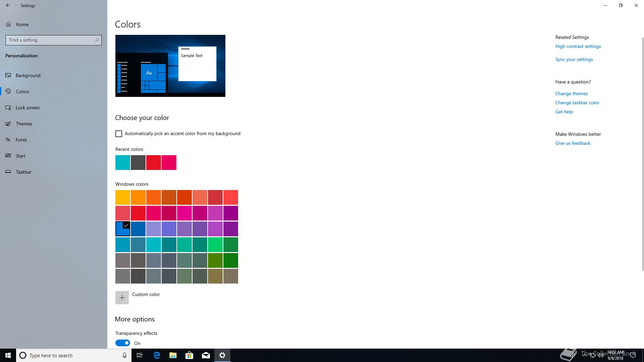Click the search magnifier in Find a setting
This screenshot has width=644, height=362.
97,40
